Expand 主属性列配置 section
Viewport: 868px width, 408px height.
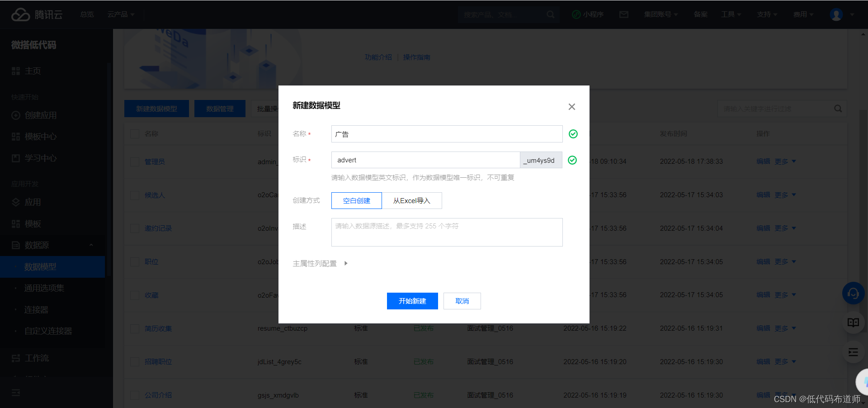[x=320, y=263]
